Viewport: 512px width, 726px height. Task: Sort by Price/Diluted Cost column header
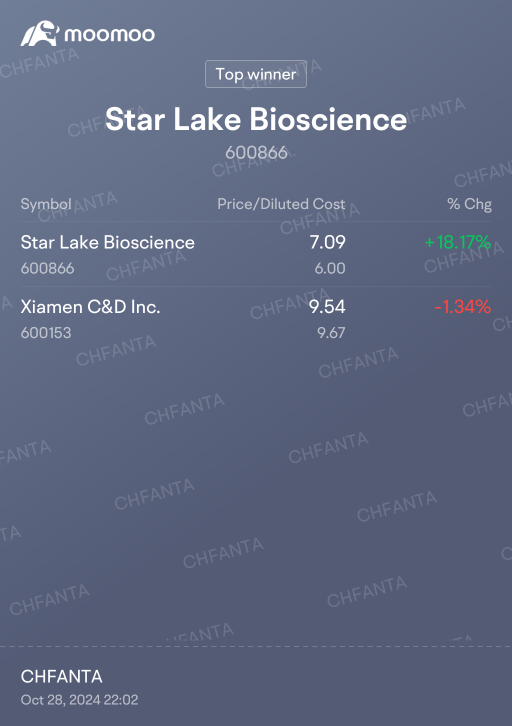pyautogui.click(x=281, y=204)
